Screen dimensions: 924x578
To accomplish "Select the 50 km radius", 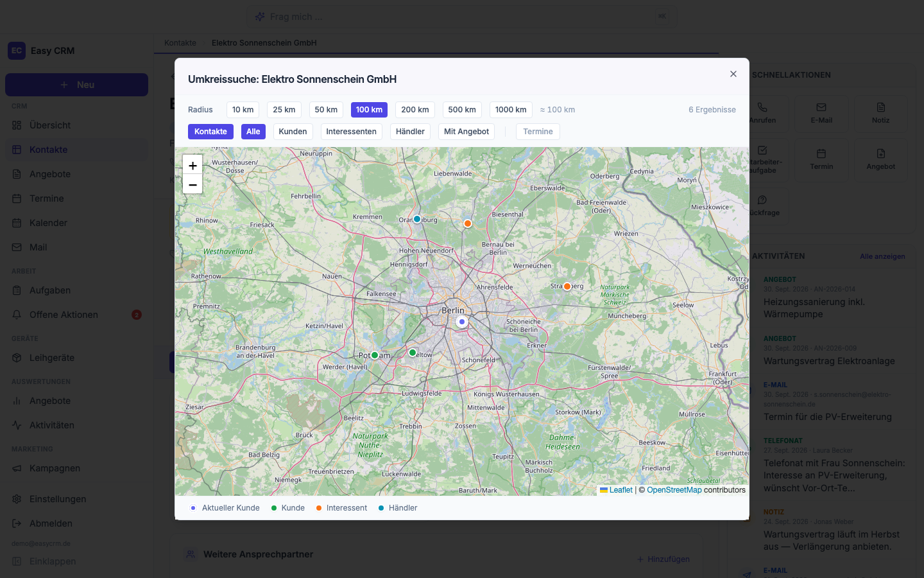I will tap(326, 110).
